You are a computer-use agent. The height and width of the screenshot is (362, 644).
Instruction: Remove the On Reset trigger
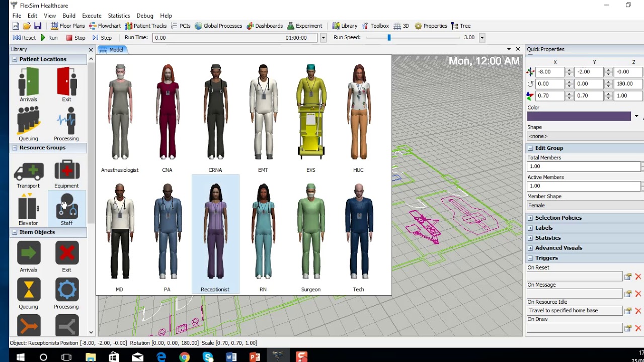click(x=638, y=277)
